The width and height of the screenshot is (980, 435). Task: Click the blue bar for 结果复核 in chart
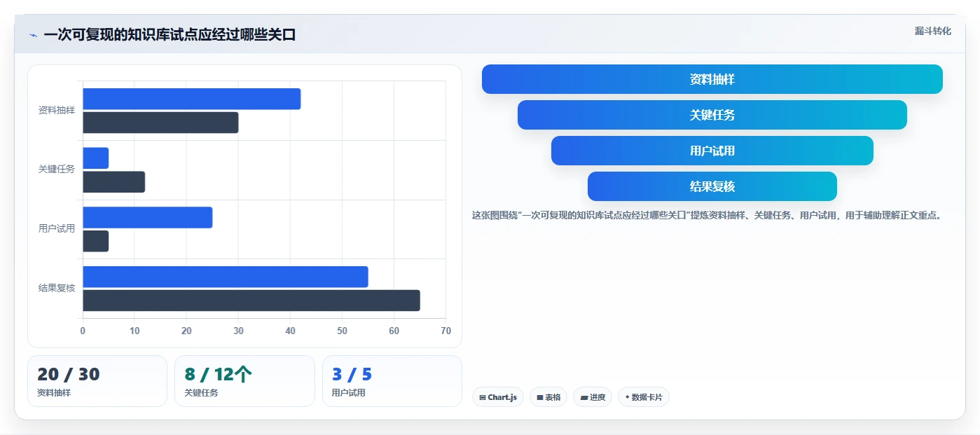[x=226, y=277]
